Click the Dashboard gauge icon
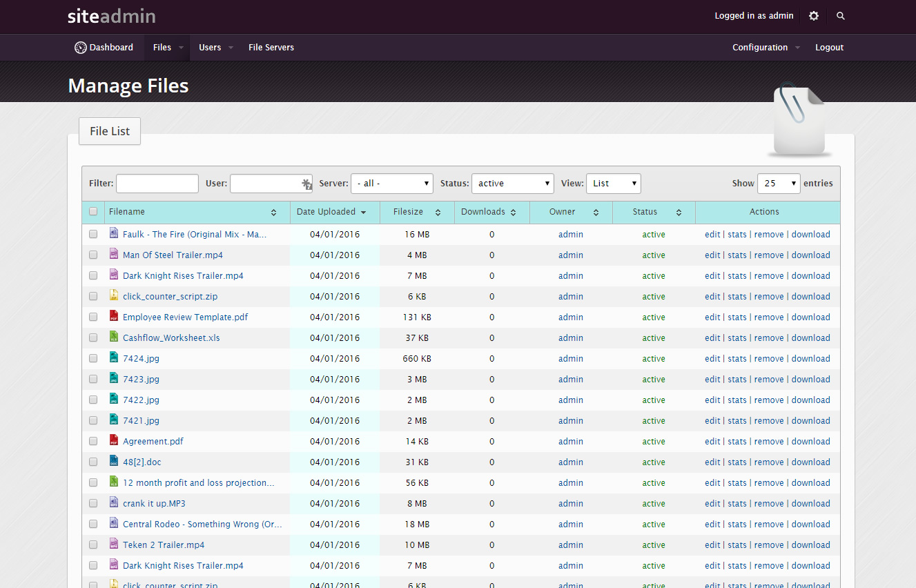This screenshot has height=588, width=916. 80,48
